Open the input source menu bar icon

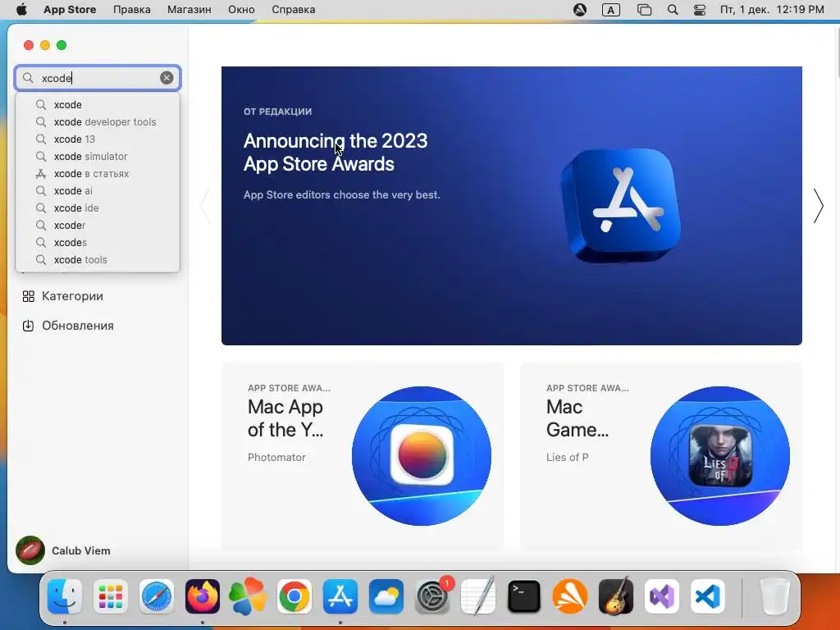610,10
